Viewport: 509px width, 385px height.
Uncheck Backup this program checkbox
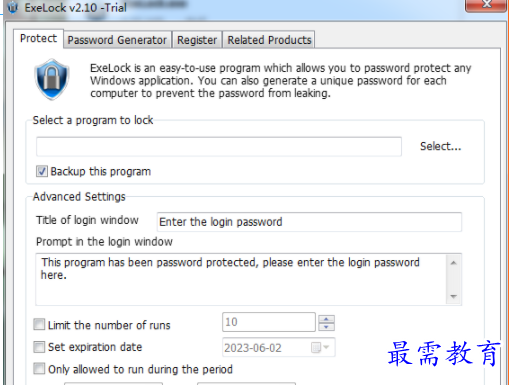tap(42, 171)
